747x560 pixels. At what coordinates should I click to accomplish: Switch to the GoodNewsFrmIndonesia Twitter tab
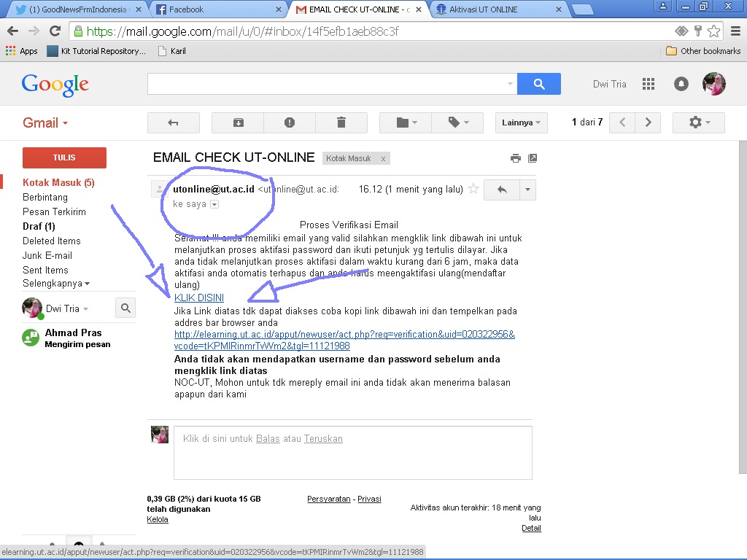pos(79,9)
